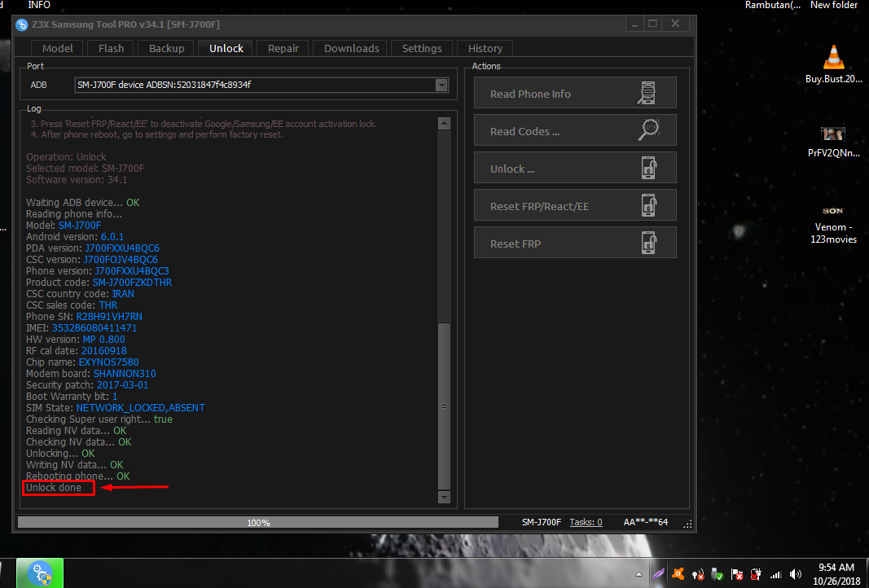Click the idea bulb tray icon with red X
The image size is (869, 588).
[698, 574]
